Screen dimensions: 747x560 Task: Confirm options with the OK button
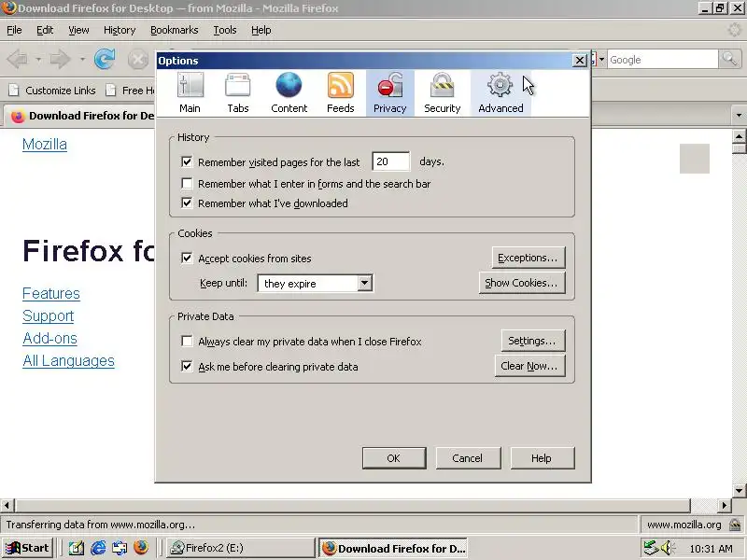(x=394, y=458)
